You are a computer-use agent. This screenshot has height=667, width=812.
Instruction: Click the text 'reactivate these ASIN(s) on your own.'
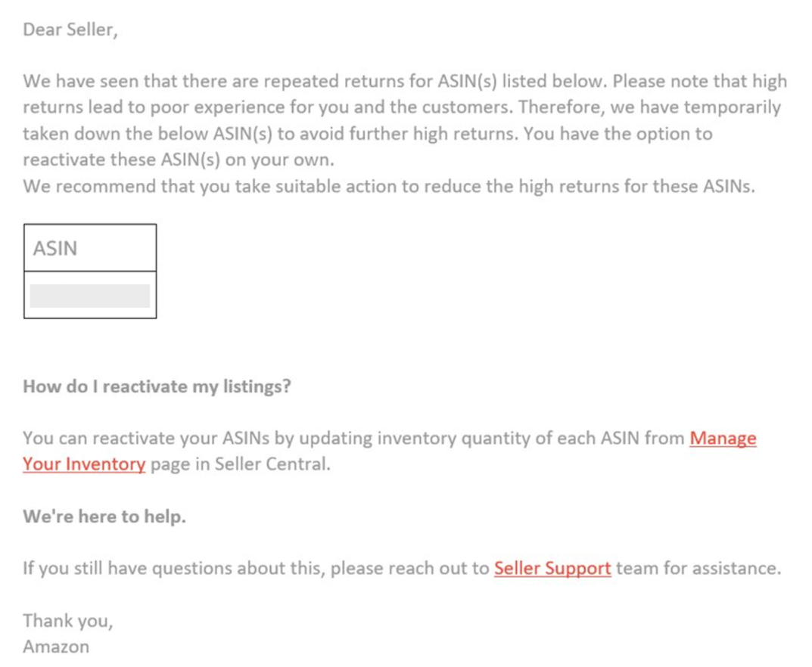[x=178, y=161]
